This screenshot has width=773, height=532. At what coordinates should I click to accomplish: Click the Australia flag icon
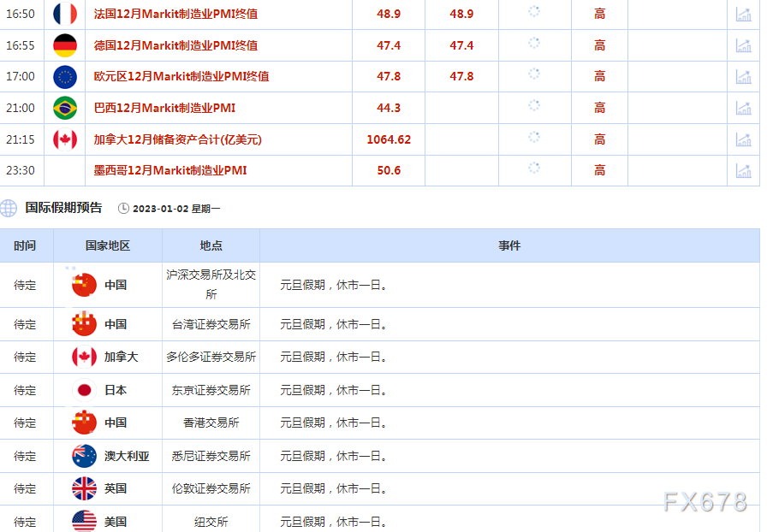[x=84, y=456]
